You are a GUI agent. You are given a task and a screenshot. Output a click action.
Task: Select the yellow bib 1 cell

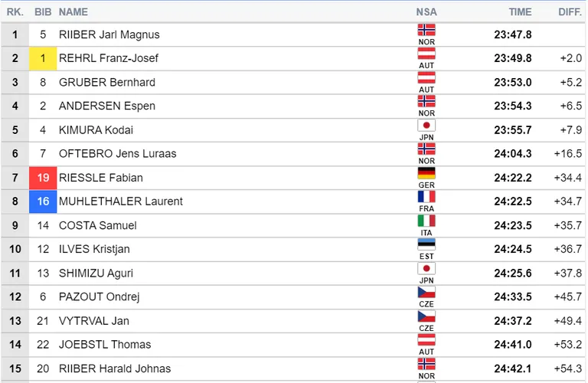(x=43, y=58)
